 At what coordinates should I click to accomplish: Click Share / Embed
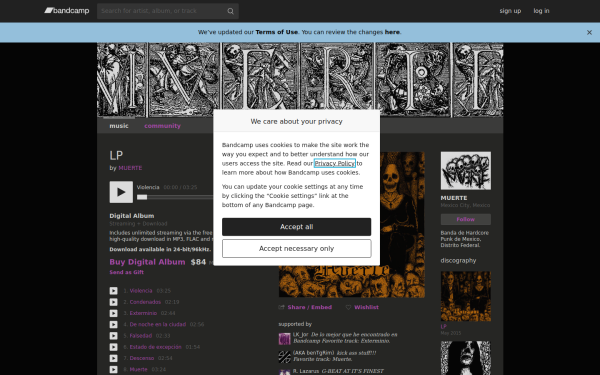(310, 307)
